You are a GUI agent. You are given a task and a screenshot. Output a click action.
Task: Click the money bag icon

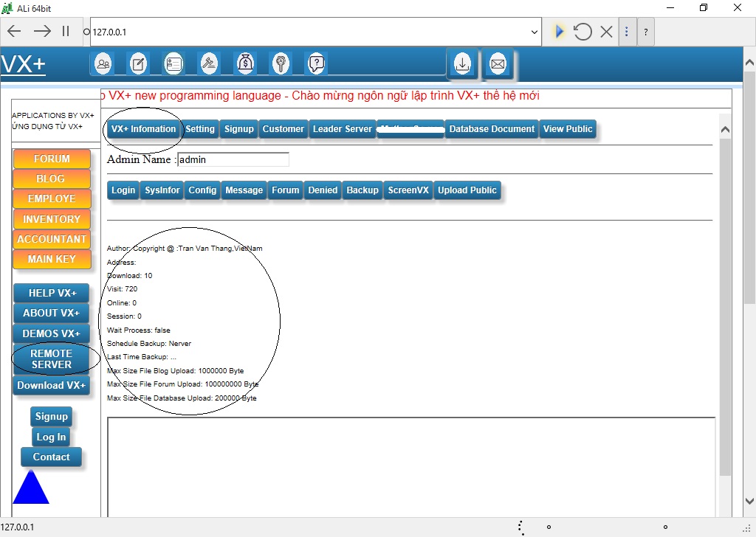pos(245,64)
